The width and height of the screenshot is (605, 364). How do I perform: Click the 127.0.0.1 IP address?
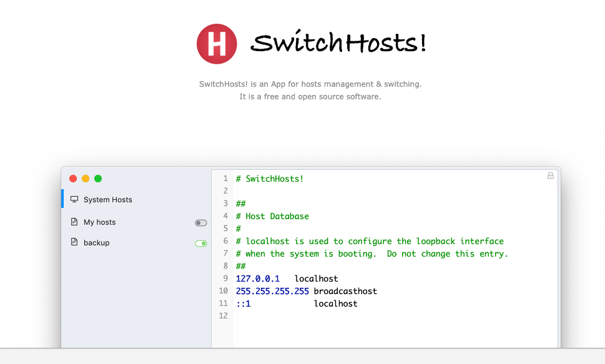pyautogui.click(x=258, y=278)
